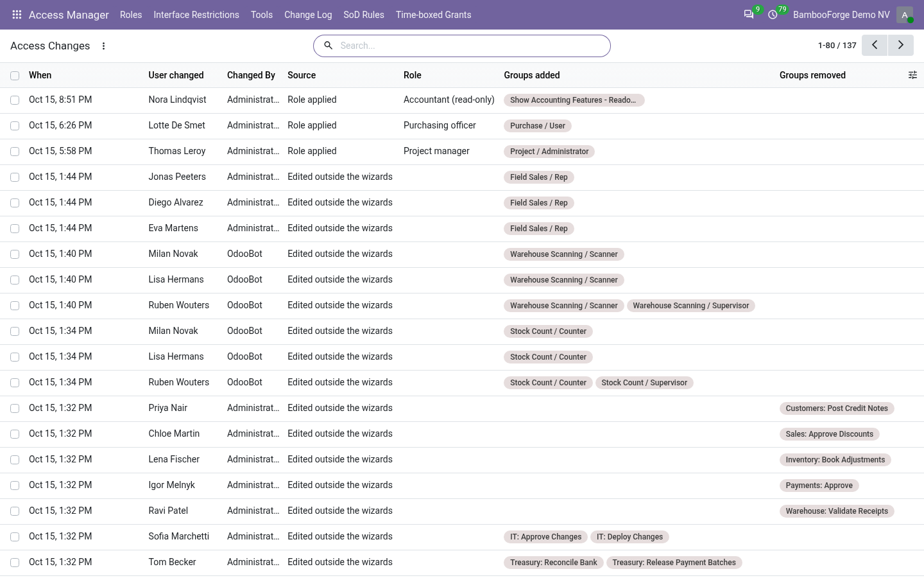Click the Treasury: Release Payment Batches tag
The width and height of the screenshot is (924, 578).
tap(674, 563)
